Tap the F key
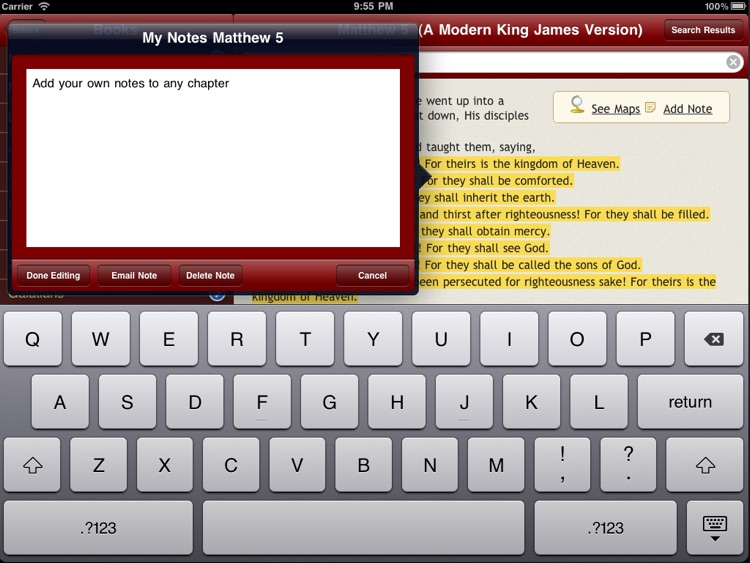This screenshot has height=563, width=750. point(262,402)
